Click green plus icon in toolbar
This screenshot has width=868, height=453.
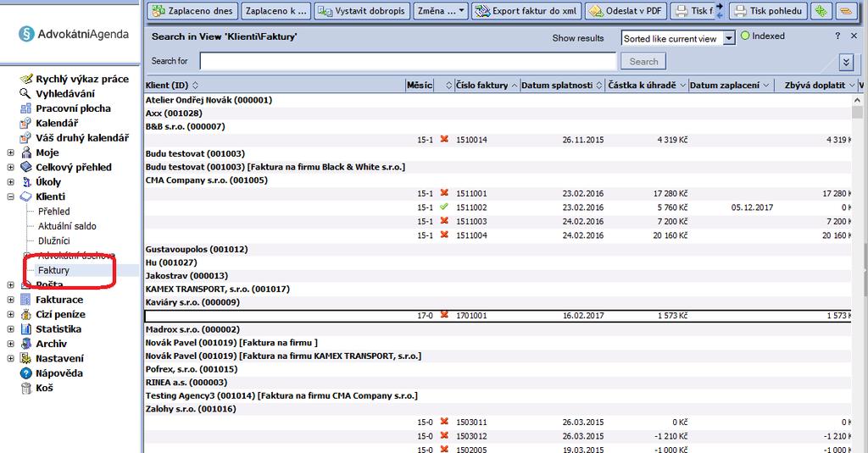821,11
